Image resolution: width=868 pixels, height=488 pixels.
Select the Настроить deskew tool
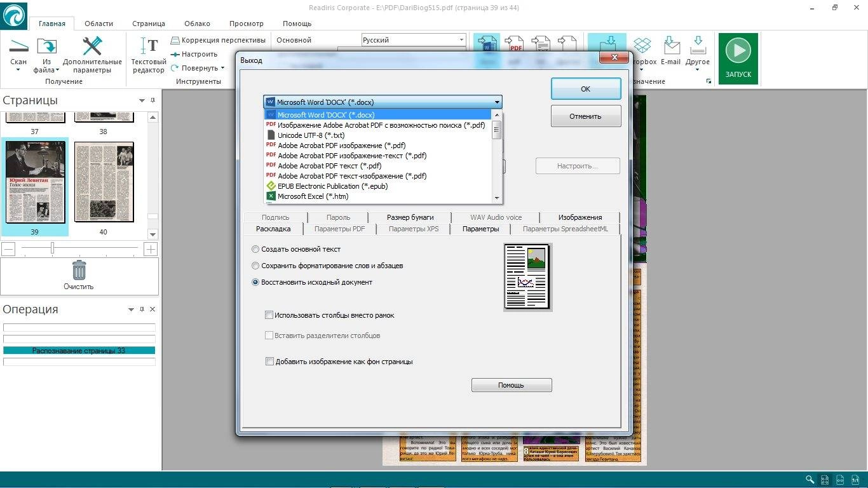point(194,54)
